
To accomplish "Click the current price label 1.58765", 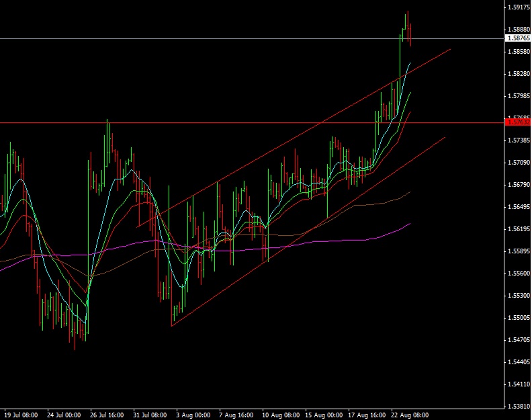I will coord(518,38).
